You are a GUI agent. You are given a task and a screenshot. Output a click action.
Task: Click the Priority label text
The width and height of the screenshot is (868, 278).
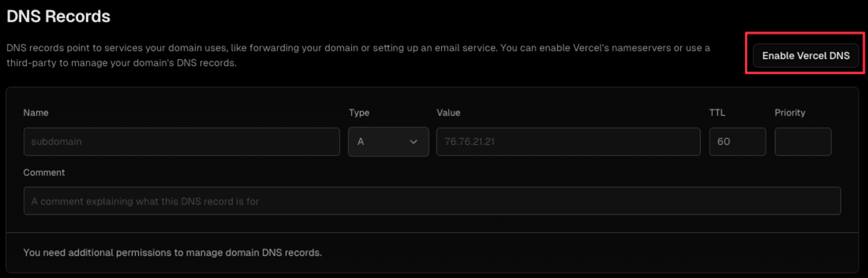(x=790, y=113)
